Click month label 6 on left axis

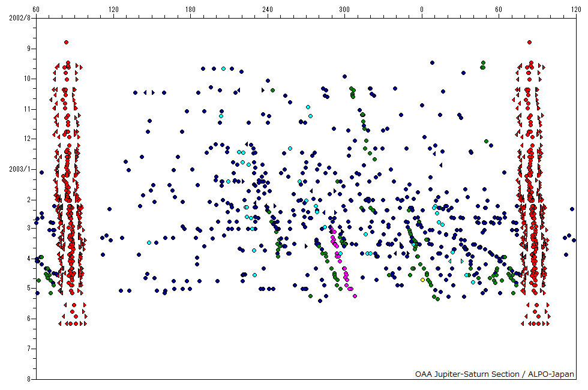coord(29,319)
